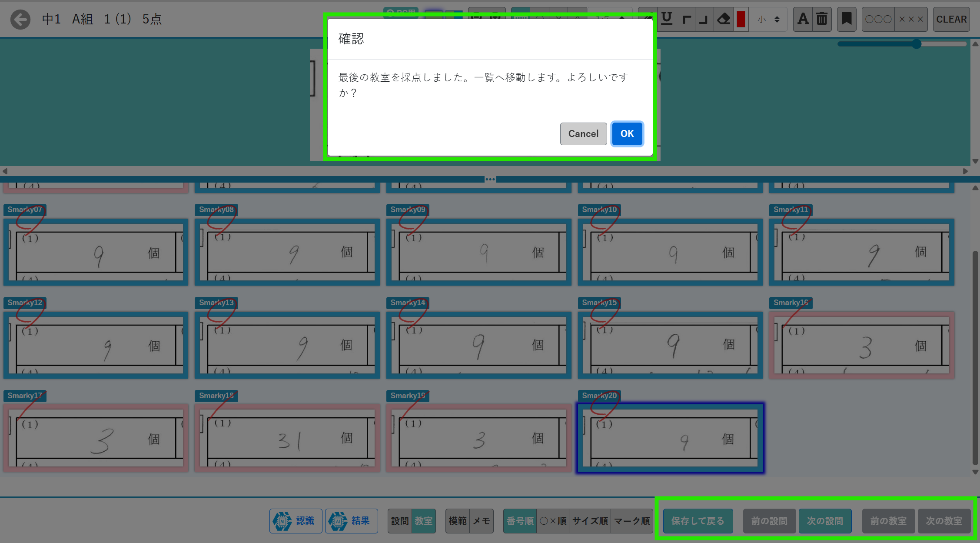Click the back arrow icon

tap(20, 20)
